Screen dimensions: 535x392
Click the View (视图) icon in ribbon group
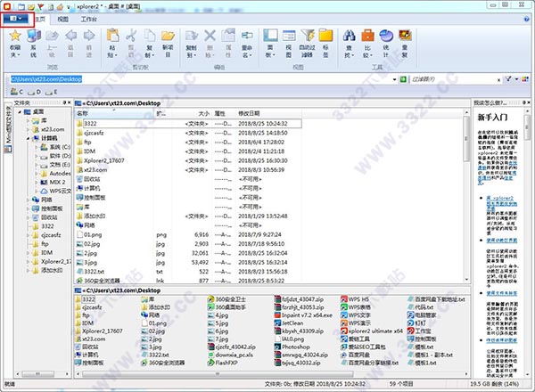click(x=289, y=36)
